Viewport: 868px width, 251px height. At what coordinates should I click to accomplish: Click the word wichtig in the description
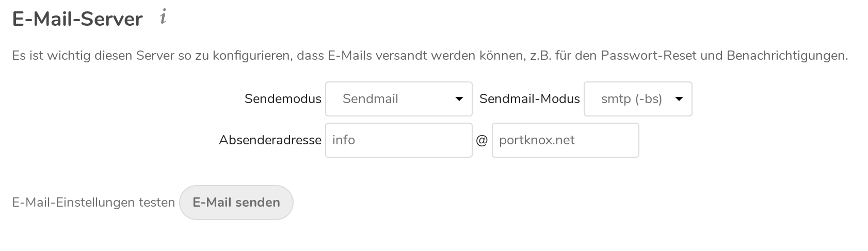pyautogui.click(x=69, y=56)
